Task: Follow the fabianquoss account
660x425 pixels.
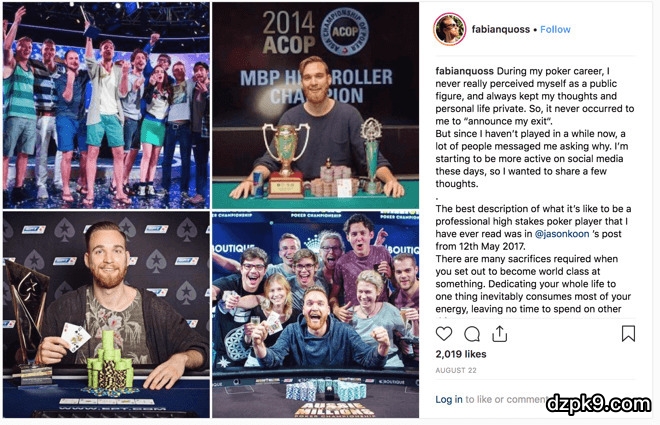Action: pyautogui.click(x=555, y=29)
